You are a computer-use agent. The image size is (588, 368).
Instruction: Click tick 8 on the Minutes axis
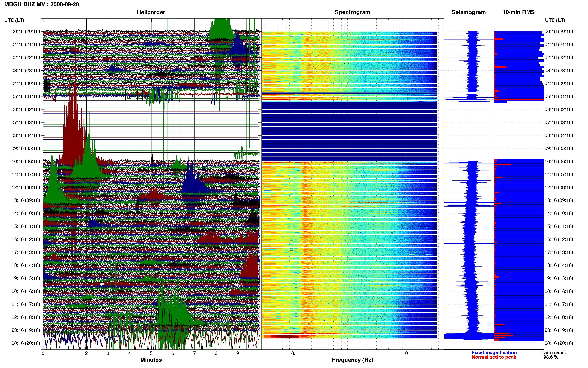click(216, 353)
